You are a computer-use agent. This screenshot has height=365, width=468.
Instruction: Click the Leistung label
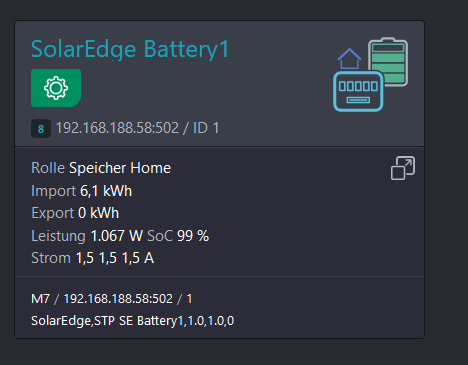point(58,236)
